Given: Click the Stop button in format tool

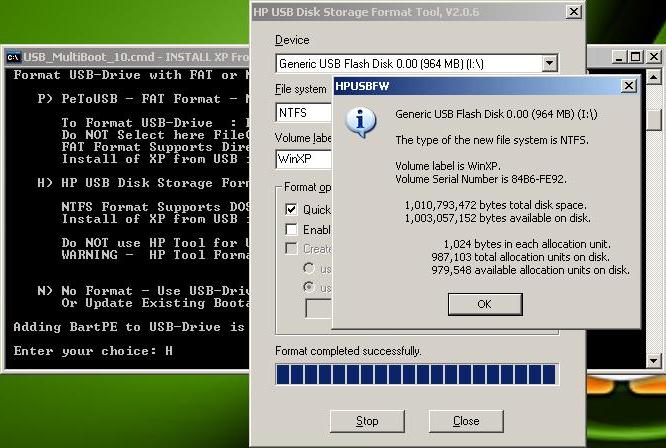Looking at the screenshot, I should click(367, 421).
